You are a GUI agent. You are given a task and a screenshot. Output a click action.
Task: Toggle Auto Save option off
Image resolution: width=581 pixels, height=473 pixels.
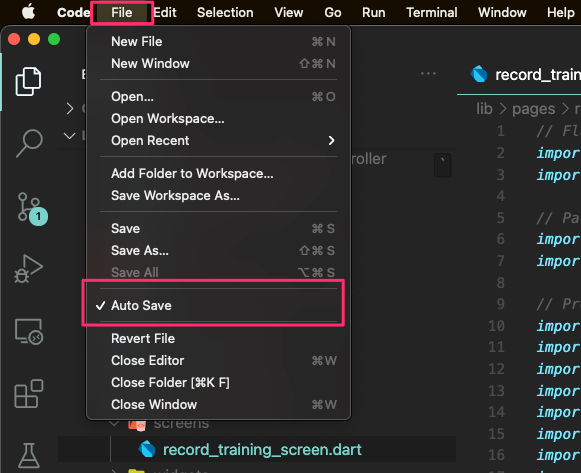218,305
